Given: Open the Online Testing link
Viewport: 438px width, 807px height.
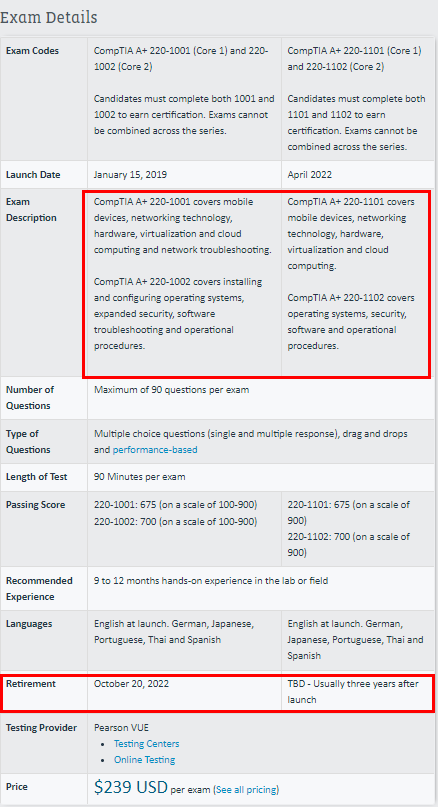Looking at the screenshot, I should point(145,760).
